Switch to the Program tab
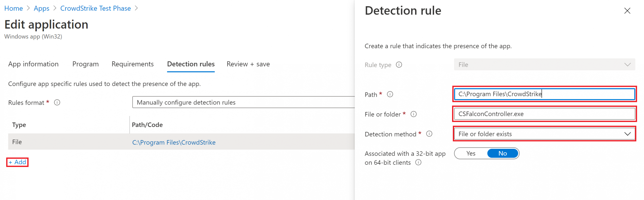The height and width of the screenshot is (200, 644). (85, 64)
